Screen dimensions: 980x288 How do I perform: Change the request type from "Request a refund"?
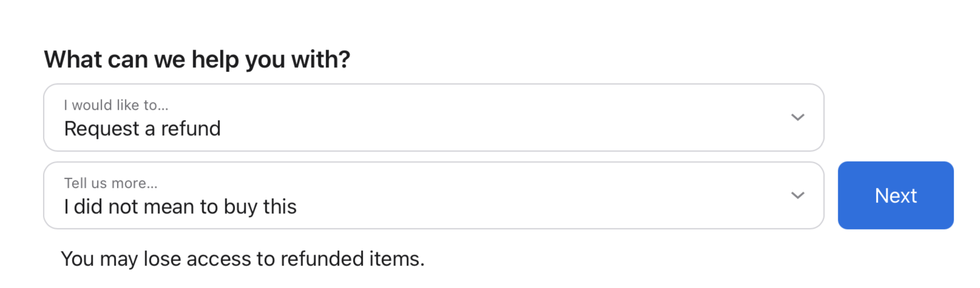click(433, 118)
